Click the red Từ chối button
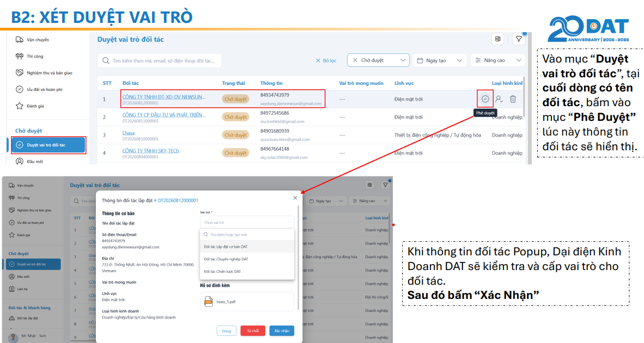644x343 pixels. tap(253, 330)
